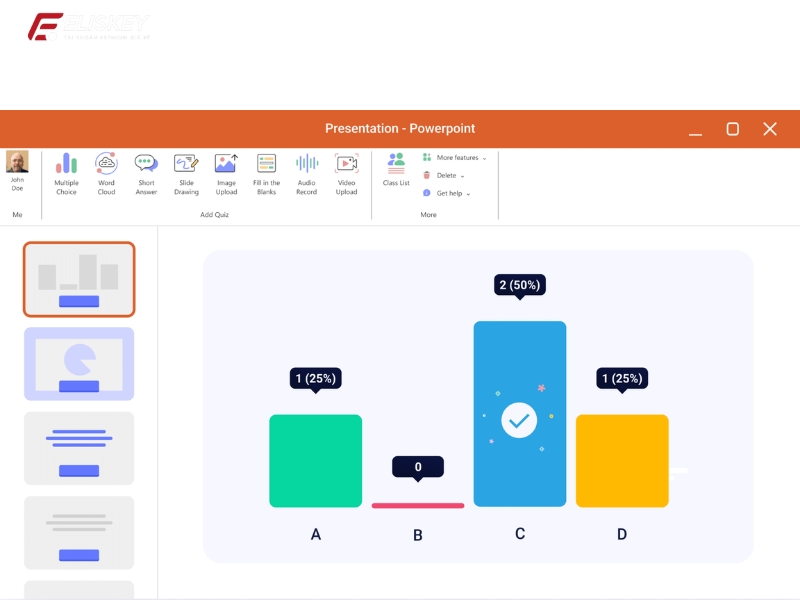Add an Audio Record activity
This screenshot has width=800, height=600.
(306, 173)
